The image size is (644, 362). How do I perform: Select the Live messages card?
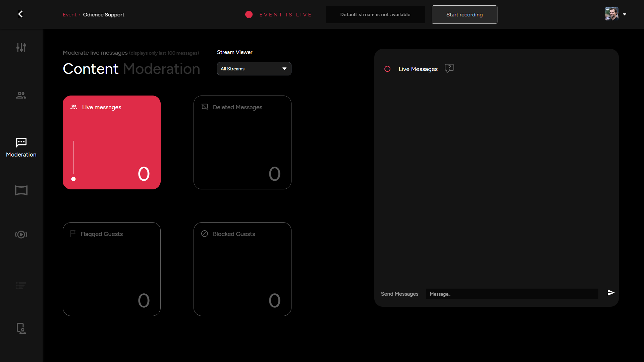111,142
